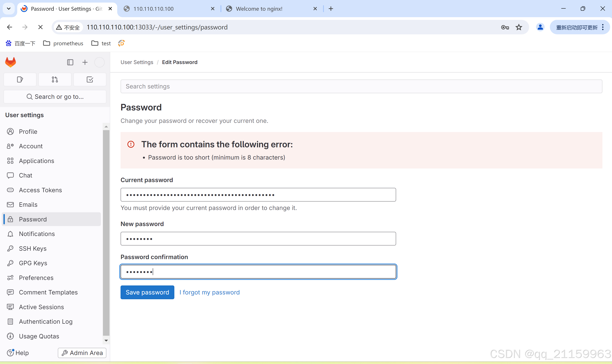Focus the Search settings field
The height and width of the screenshot is (364, 612).
(x=361, y=86)
